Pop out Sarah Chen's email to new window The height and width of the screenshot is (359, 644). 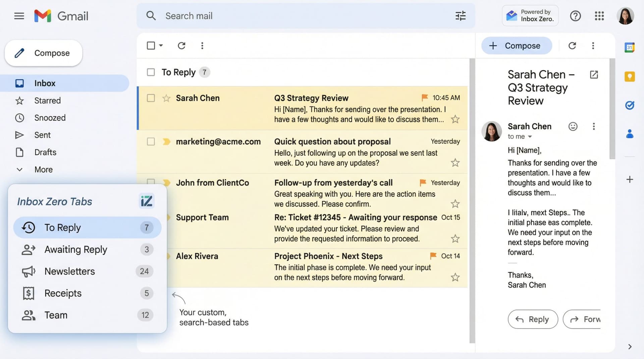point(594,74)
